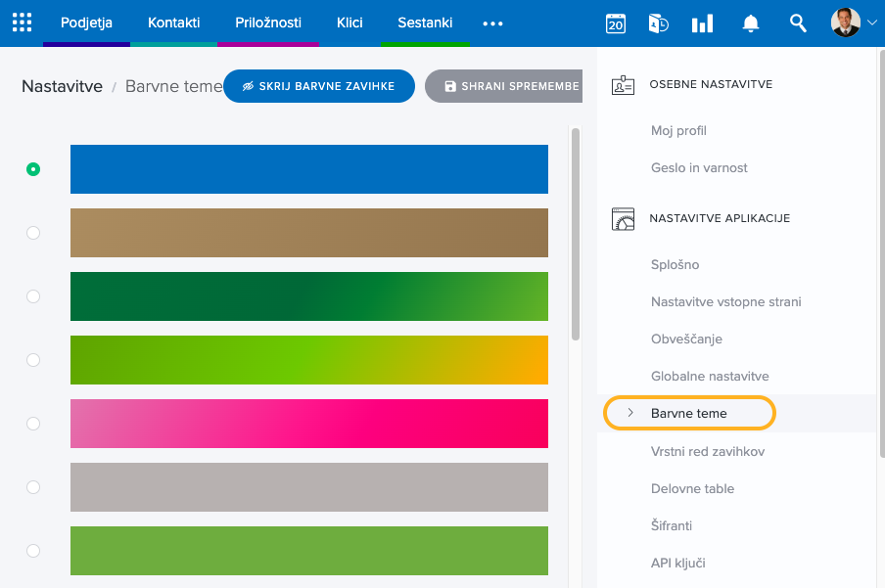Open Geslo in varnost settings link
This screenshot has height=588, width=885.
(699, 167)
